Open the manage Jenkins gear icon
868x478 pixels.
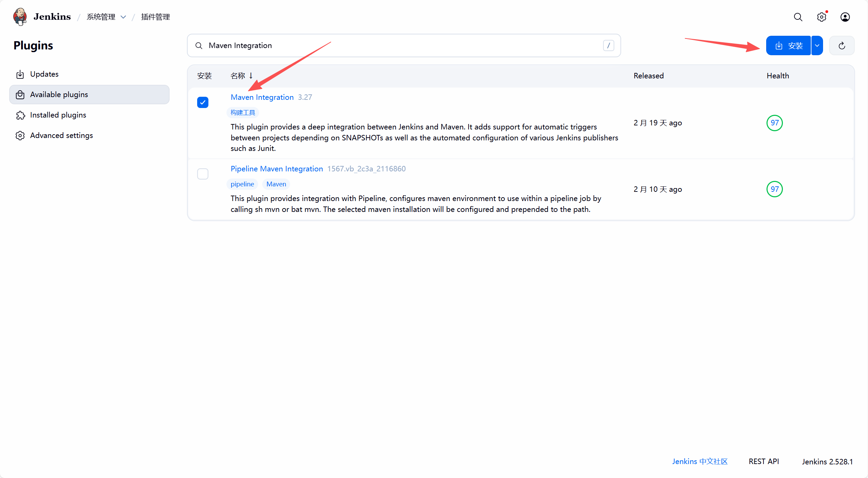point(821,17)
